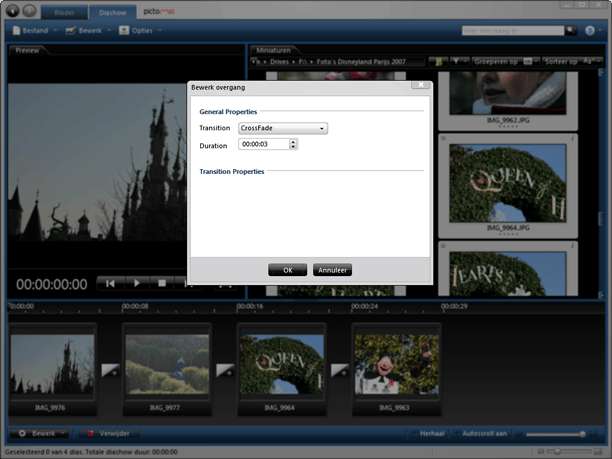
Task: Increase Duration with the up spinner arrow
Action: tap(293, 141)
